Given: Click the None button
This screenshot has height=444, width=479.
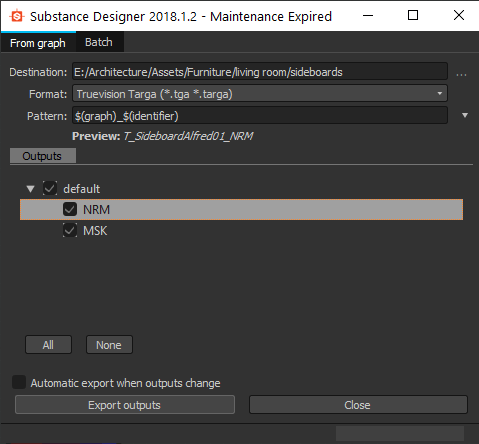Looking at the screenshot, I should coord(109,345).
